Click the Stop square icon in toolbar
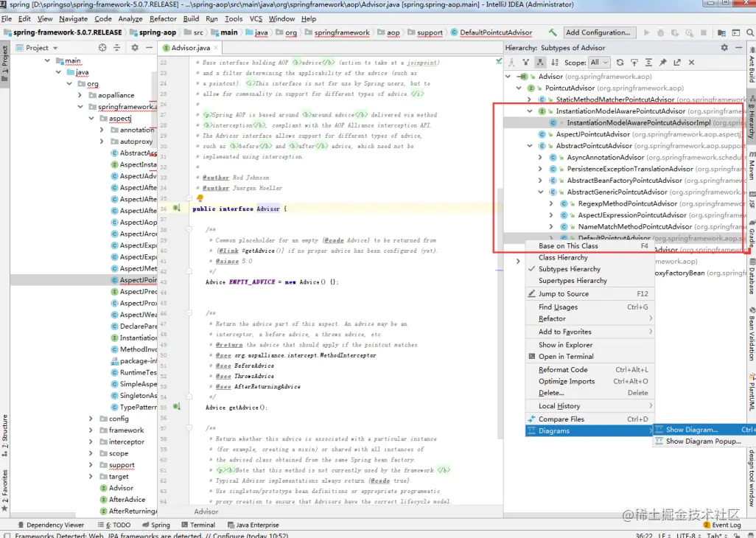 click(x=704, y=32)
